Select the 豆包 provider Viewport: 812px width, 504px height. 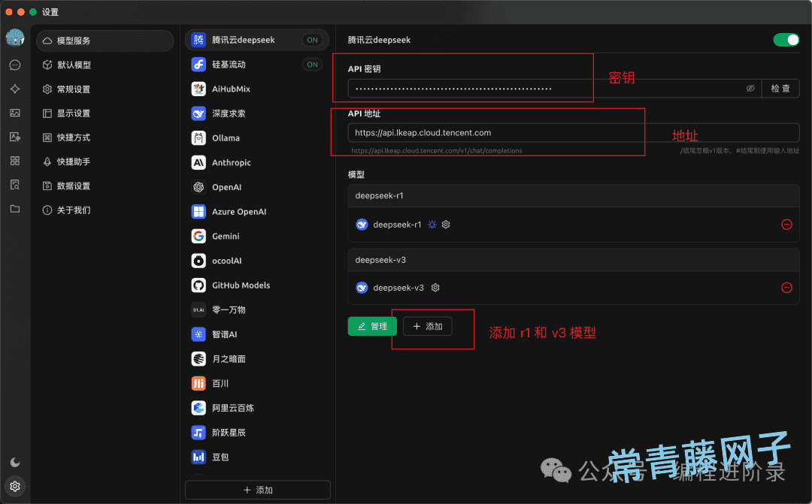coord(257,457)
